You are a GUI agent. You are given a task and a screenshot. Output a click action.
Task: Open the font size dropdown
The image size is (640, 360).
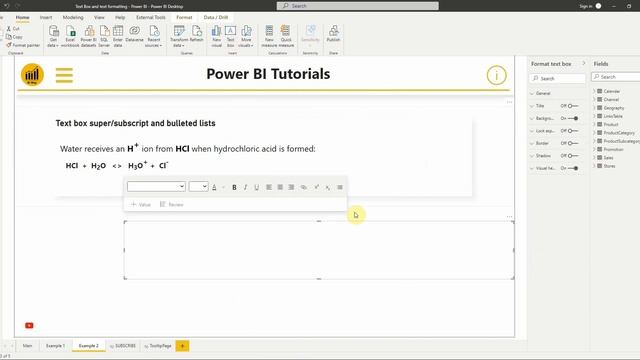pyautogui.click(x=198, y=187)
